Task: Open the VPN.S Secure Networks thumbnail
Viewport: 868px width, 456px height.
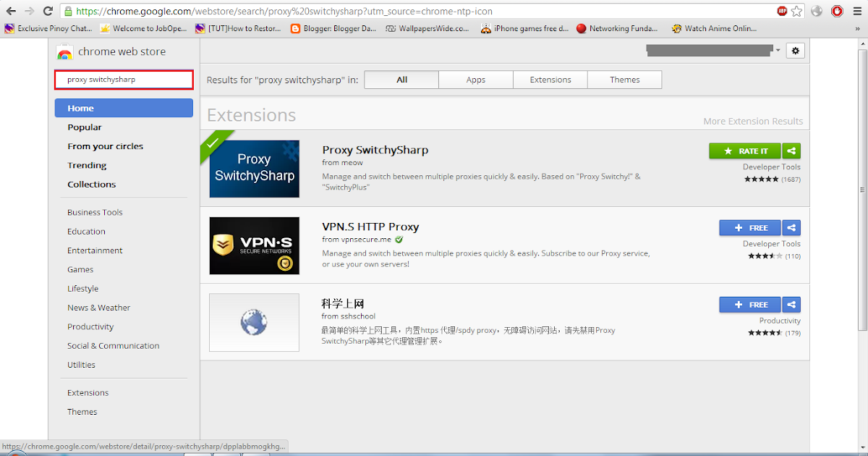Action: [254, 245]
